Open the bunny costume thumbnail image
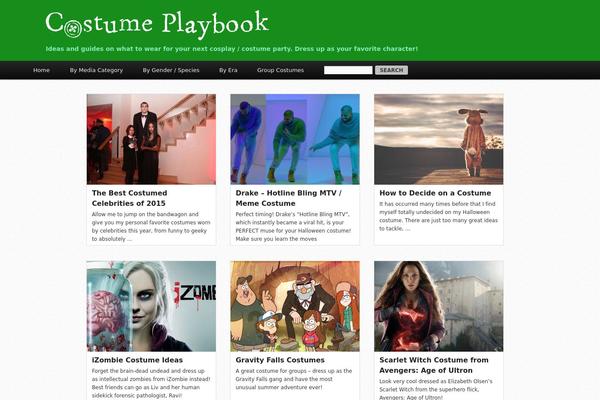The width and height of the screenshot is (600, 400). [439, 139]
